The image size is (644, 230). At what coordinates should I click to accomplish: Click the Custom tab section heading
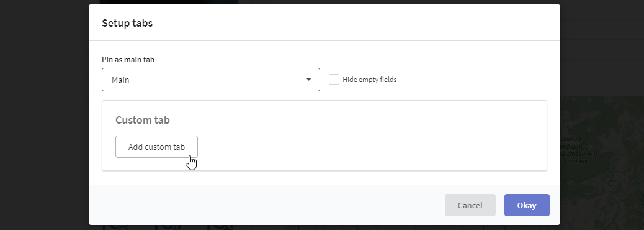(143, 120)
